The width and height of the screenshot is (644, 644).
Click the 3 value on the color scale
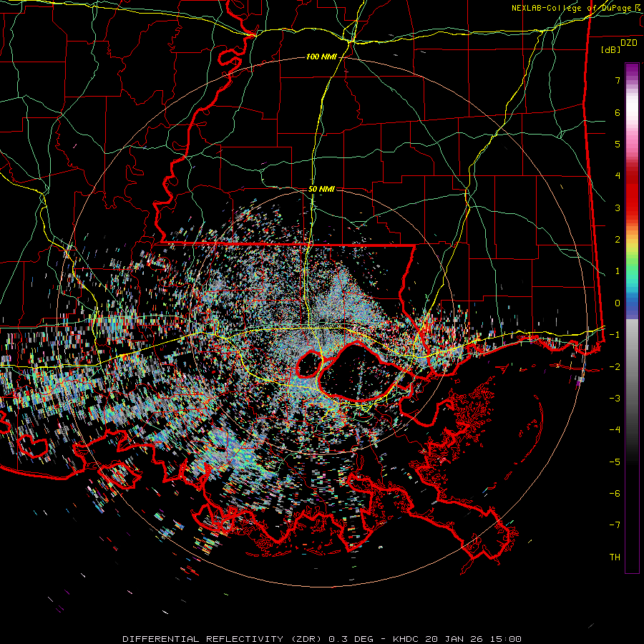pyautogui.click(x=618, y=208)
